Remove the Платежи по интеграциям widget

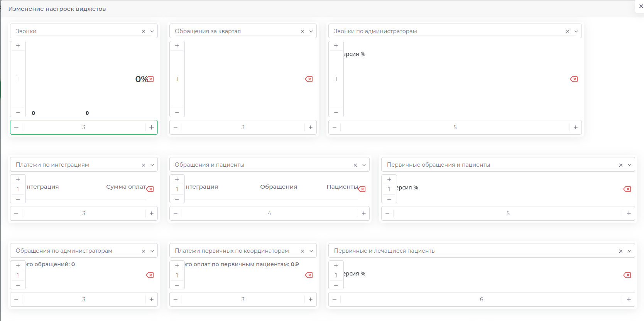pyautogui.click(x=150, y=189)
